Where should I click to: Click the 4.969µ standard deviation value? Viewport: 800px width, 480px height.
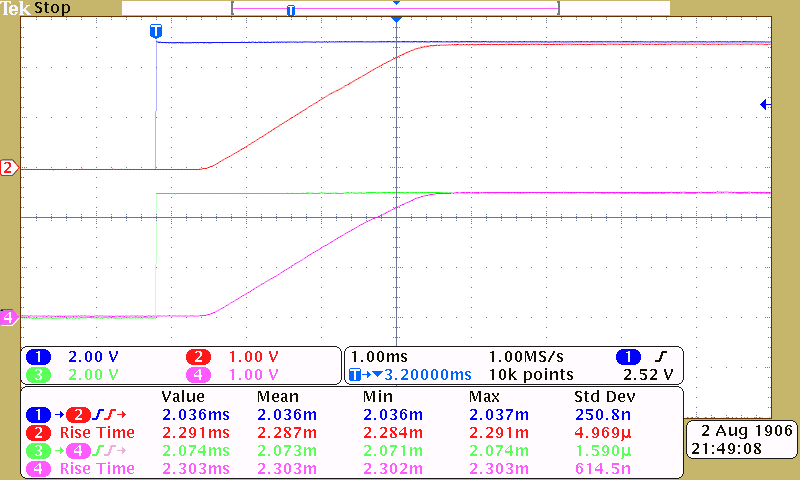(x=603, y=433)
